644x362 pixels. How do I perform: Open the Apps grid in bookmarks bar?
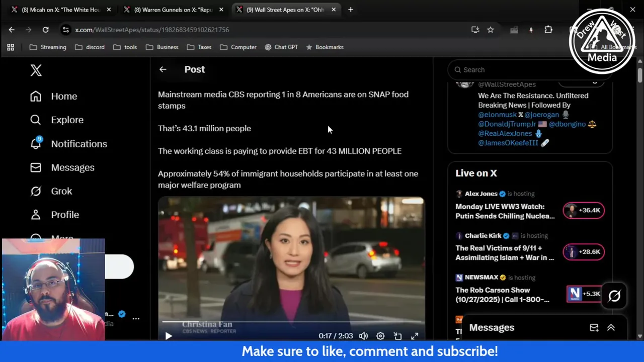point(11,47)
